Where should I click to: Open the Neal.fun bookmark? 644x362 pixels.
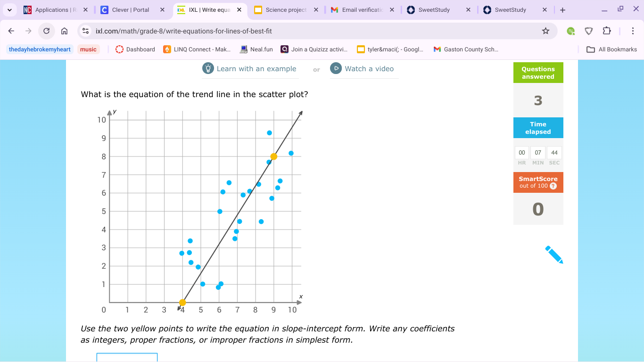coord(256,49)
